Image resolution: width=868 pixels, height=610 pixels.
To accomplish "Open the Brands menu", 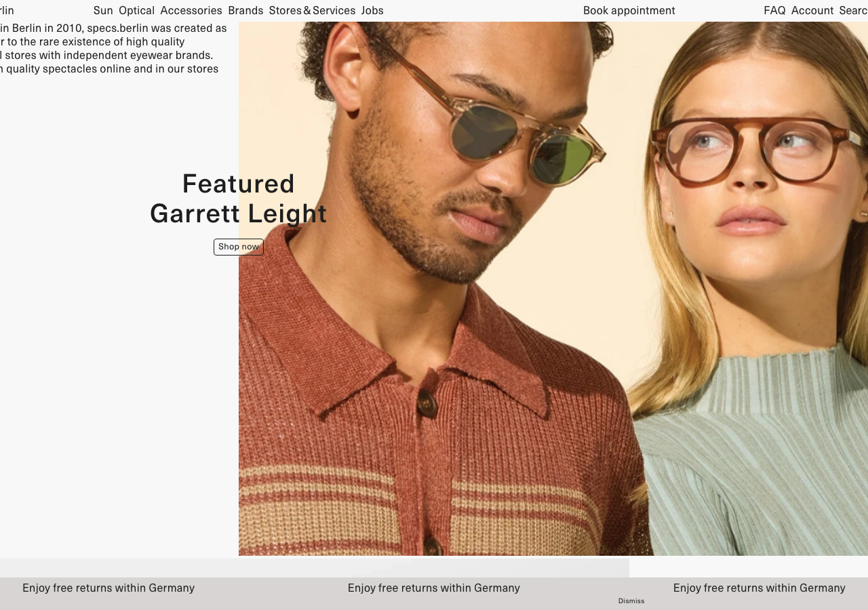I will [x=245, y=11].
